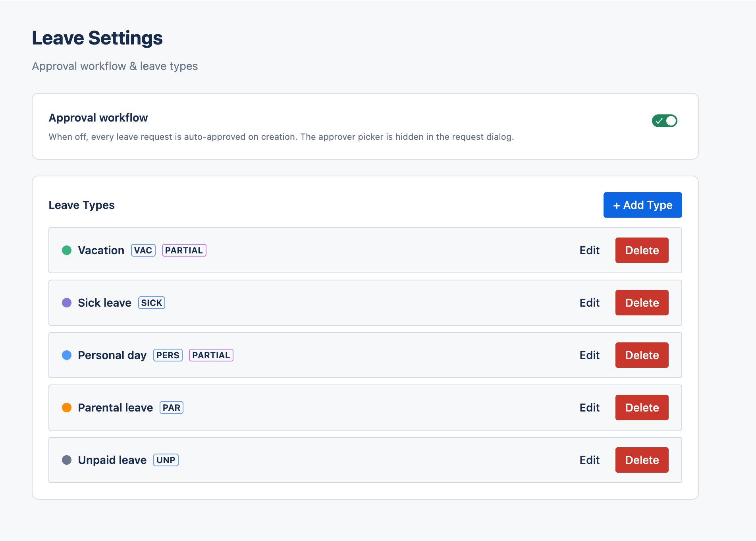Select the Parental leave name text
This screenshot has width=756, height=541.
click(x=115, y=408)
